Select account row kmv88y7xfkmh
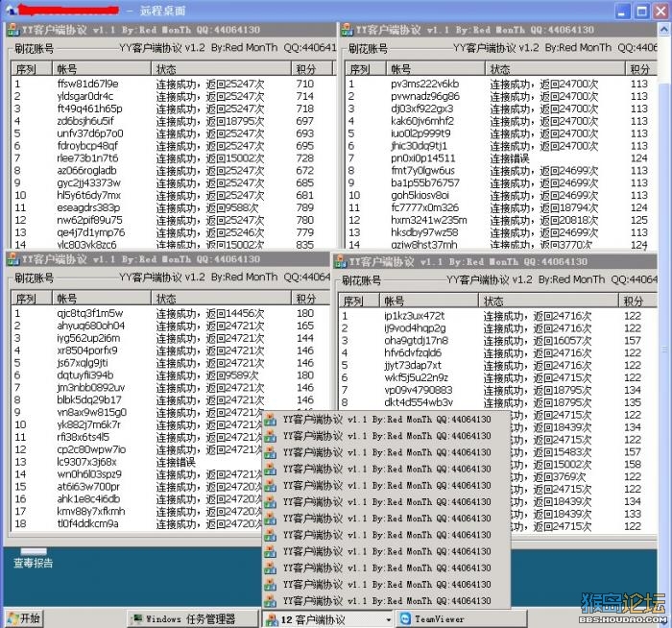 tap(137, 512)
